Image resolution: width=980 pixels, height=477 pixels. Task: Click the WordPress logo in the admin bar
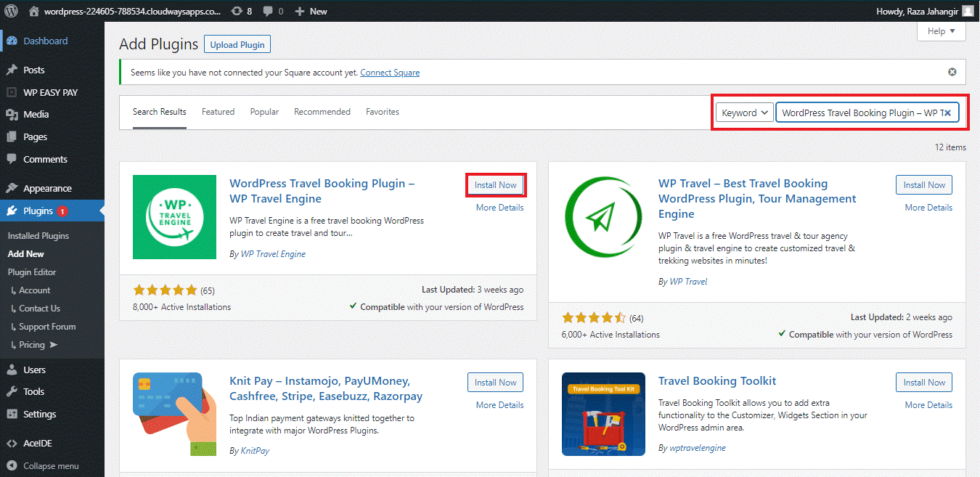(x=9, y=11)
